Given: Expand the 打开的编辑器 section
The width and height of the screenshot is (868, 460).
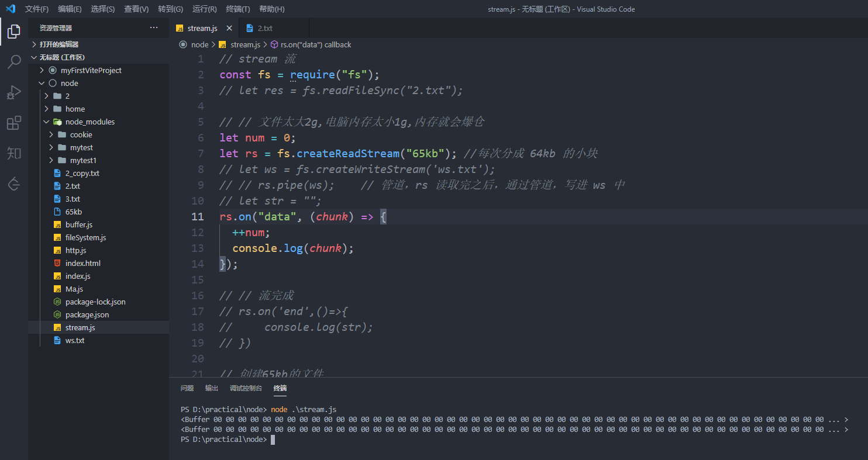Looking at the screenshot, I should [x=98, y=44].
